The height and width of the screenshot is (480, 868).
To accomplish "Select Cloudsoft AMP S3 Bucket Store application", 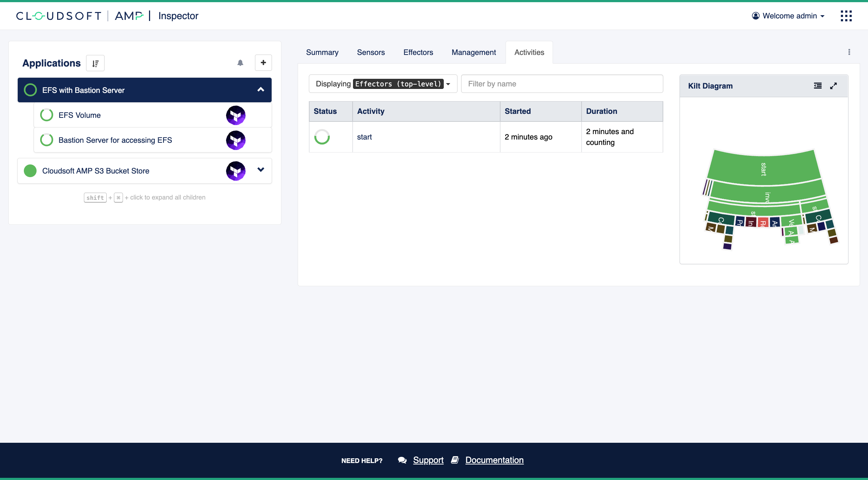I will tap(144, 171).
